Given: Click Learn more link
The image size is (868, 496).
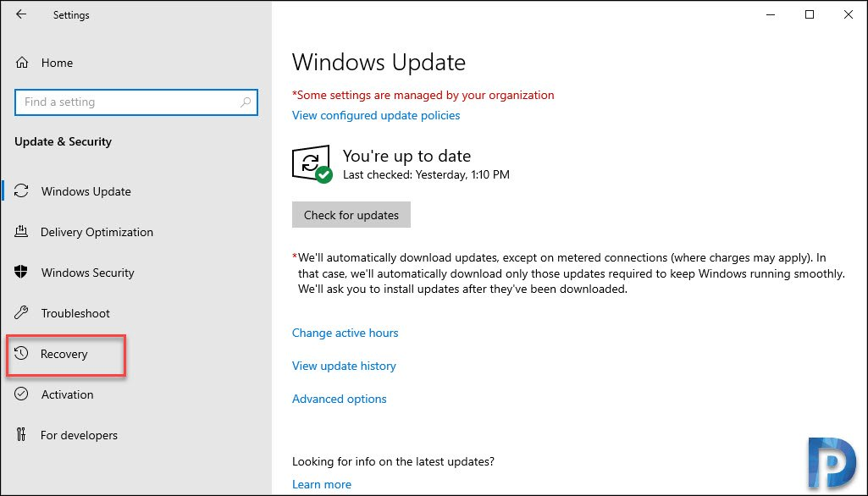Looking at the screenshot, I should coord(322,484).
